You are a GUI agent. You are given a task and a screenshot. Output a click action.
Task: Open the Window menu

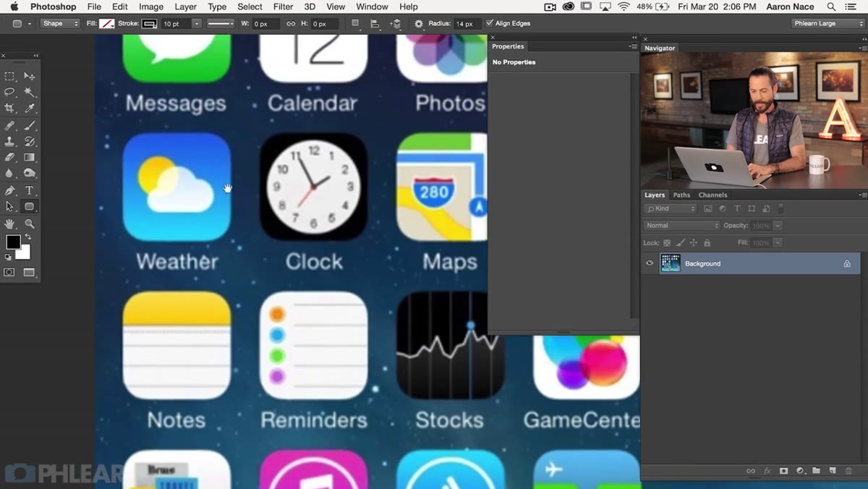(x=373, y=7)
